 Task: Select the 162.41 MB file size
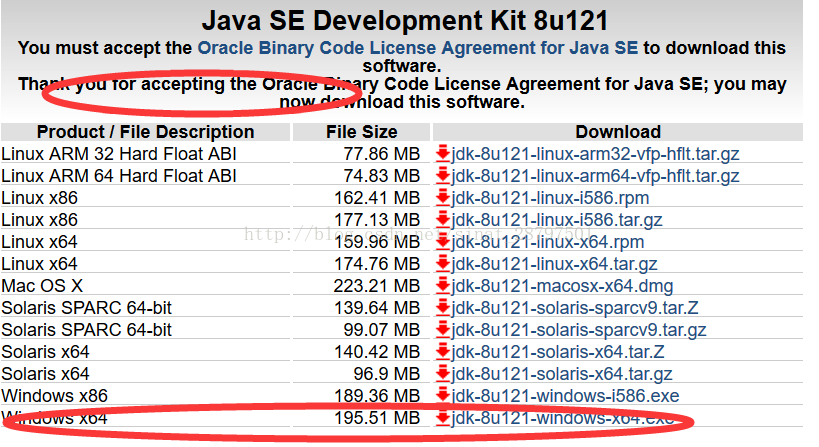377,198
